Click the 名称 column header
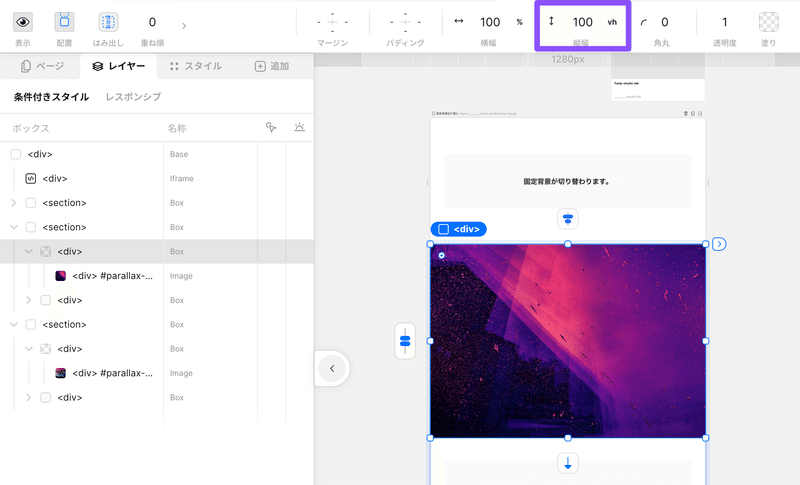 [x=177, y=129]
